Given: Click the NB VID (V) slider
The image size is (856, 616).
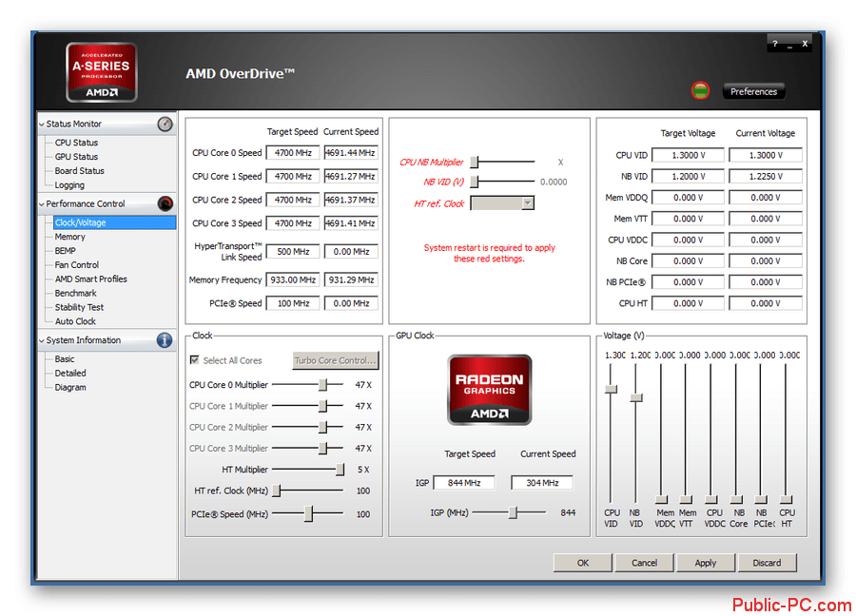Looking at the screenshot, I should click(503, 182).
